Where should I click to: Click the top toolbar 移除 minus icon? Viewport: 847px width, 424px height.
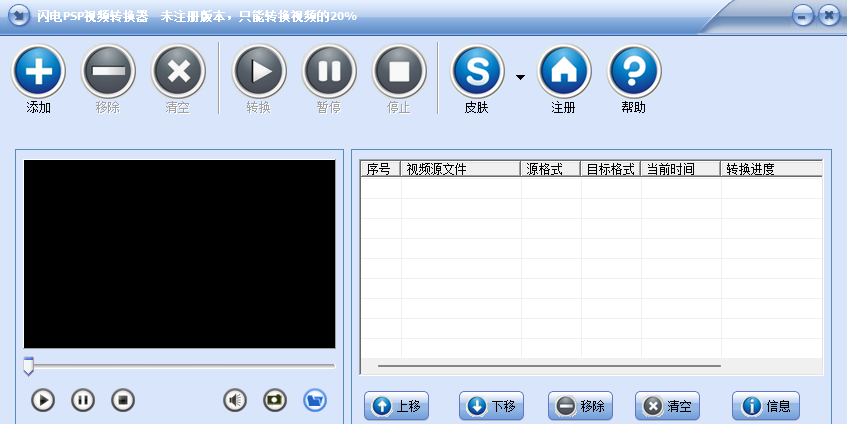coord(108,71)
